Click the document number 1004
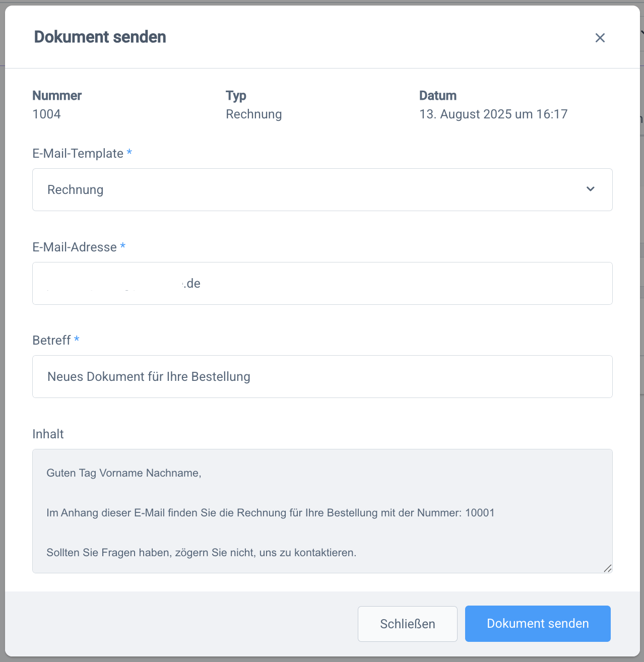The image size is (644, 662). click(x=46, y=114)
